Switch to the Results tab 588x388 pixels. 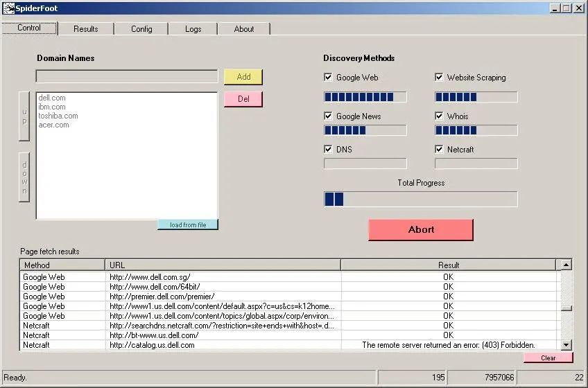coord(86,29)
